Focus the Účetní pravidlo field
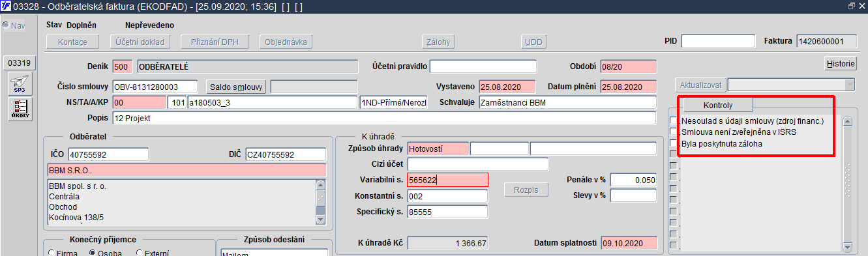 pos(483,66)
